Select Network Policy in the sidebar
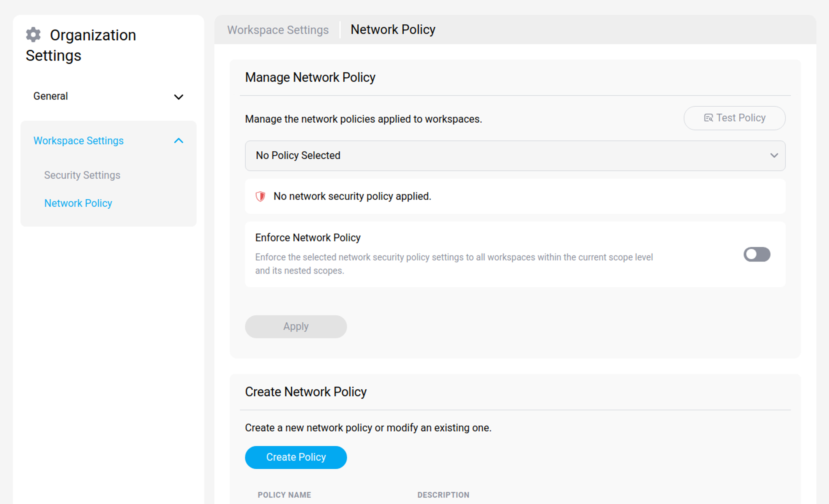Screen dimensions: 829x504 click(x=78, y=203)
